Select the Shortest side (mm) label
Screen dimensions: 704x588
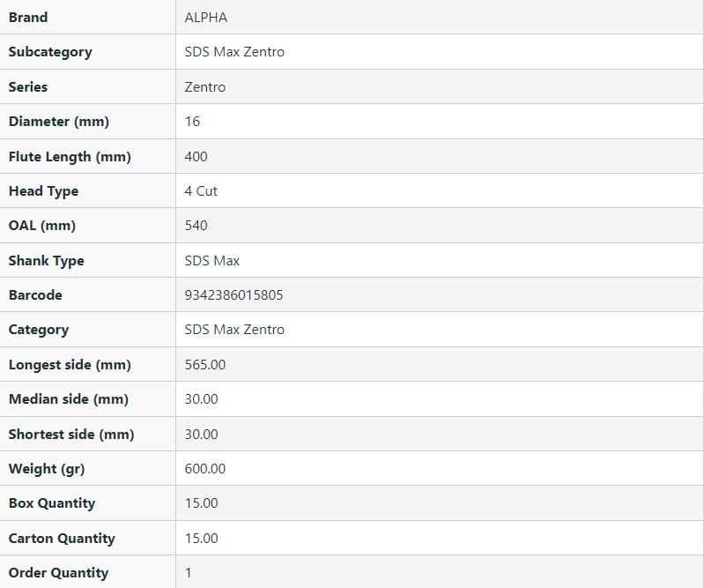point(71,434)
